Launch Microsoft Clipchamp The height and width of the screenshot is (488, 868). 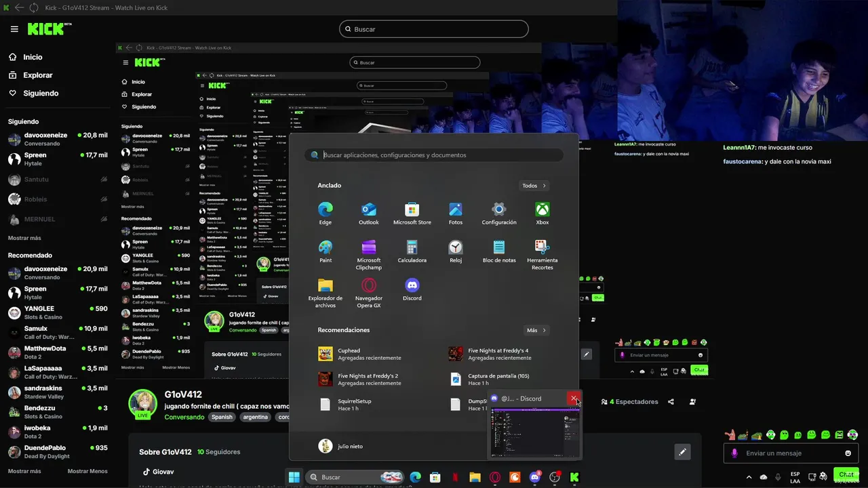click(369, 255)
